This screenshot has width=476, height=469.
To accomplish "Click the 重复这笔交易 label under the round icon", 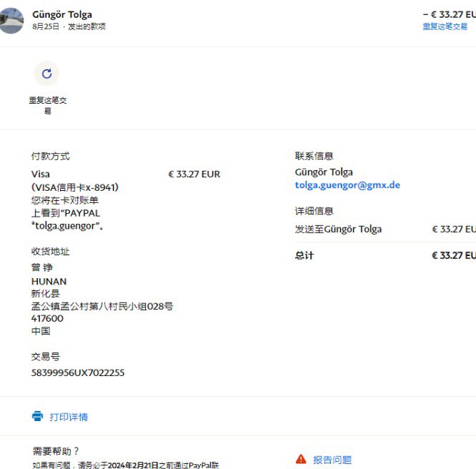I will [47, 105].
